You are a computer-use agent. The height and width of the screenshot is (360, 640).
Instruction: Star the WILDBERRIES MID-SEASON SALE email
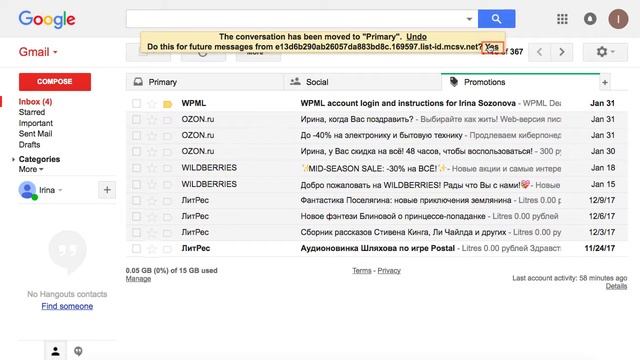tap(152, 168)
